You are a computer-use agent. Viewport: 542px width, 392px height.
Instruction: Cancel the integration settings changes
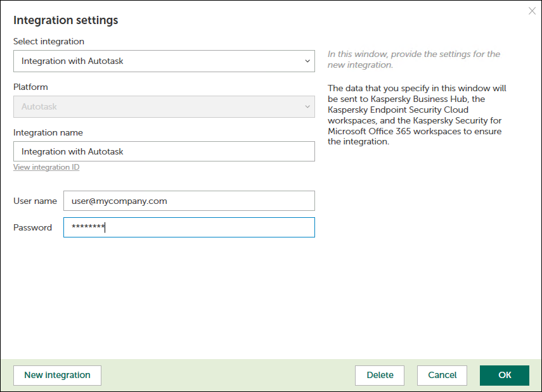click(441, 375)
